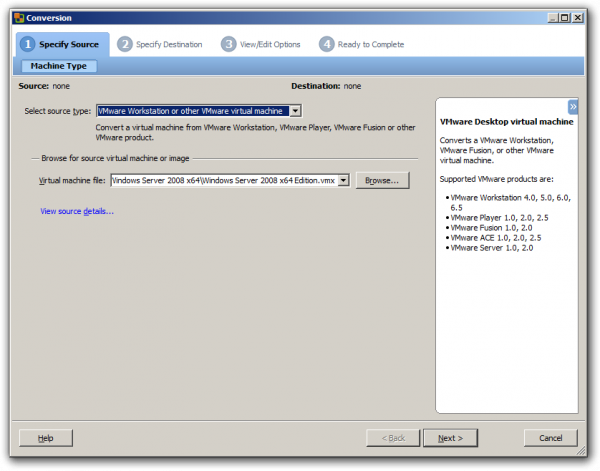The width and height of the screenshot is (600, 471).
Task: Click 'Browse for source virtual machine or image' label
Action: (115, 158)
